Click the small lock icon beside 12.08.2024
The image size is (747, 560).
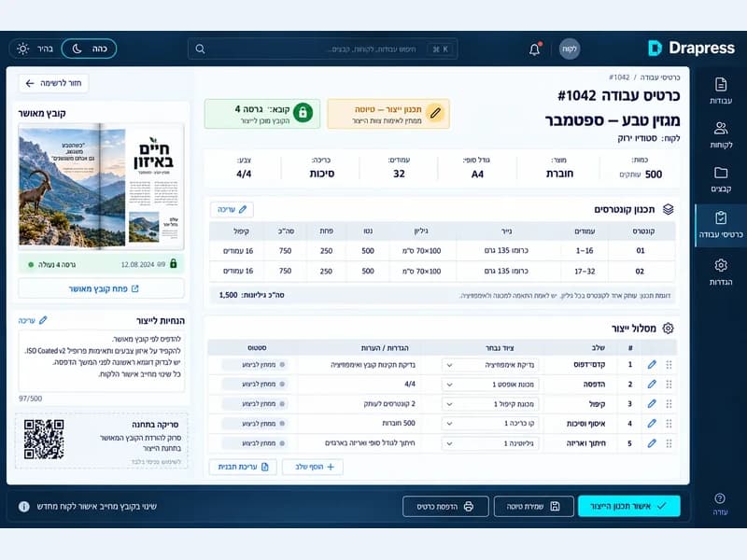pos(174,263)
